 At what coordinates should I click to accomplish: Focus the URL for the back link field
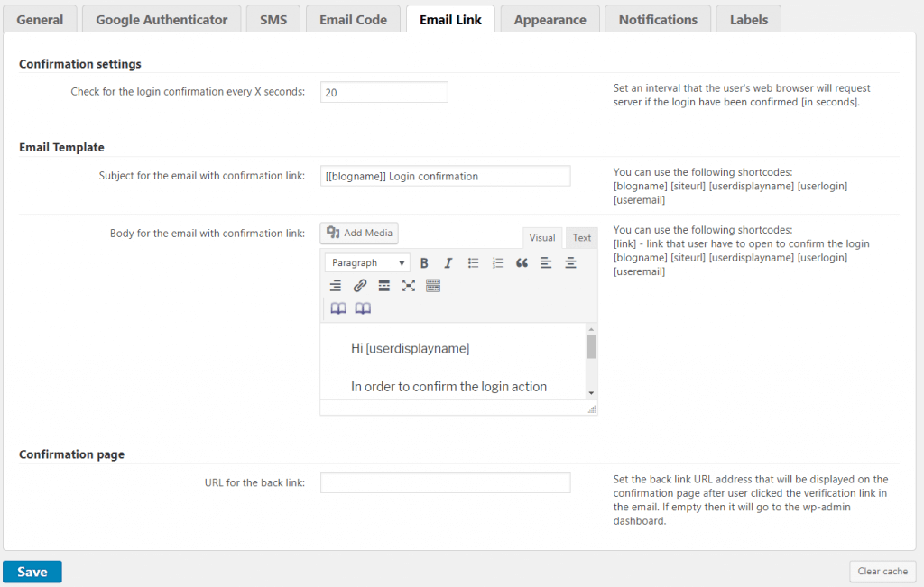click(445, 482)
